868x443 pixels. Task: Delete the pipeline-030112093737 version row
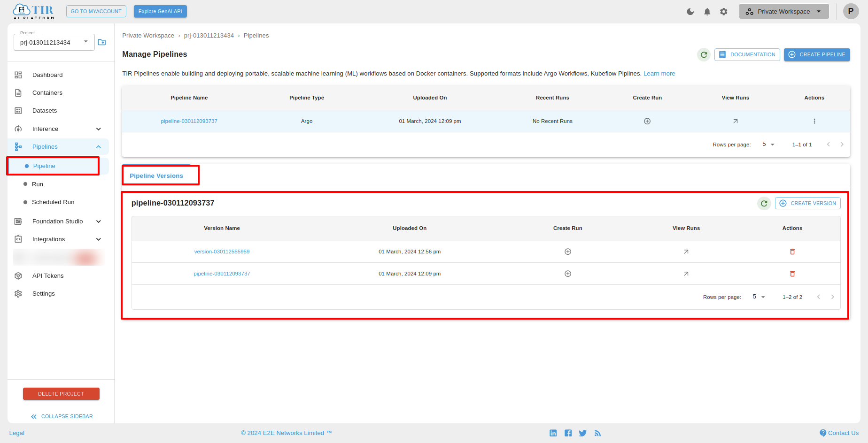792,274
